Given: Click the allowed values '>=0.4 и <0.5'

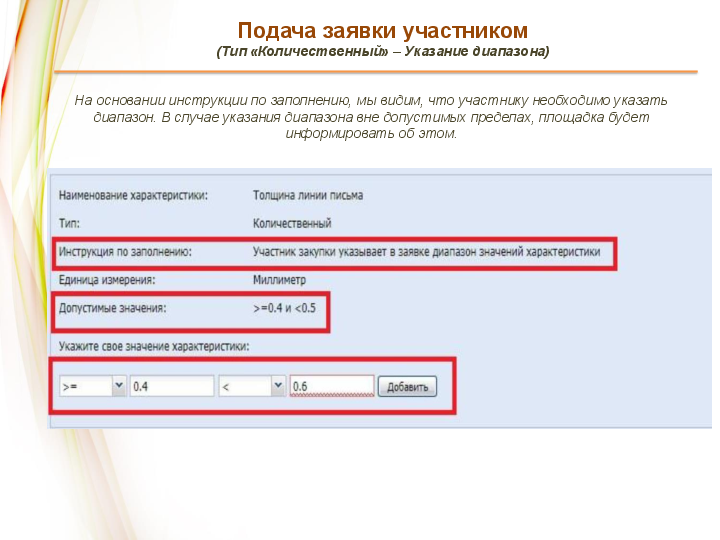Looking at the screenshot, I should tap(284, 308).
